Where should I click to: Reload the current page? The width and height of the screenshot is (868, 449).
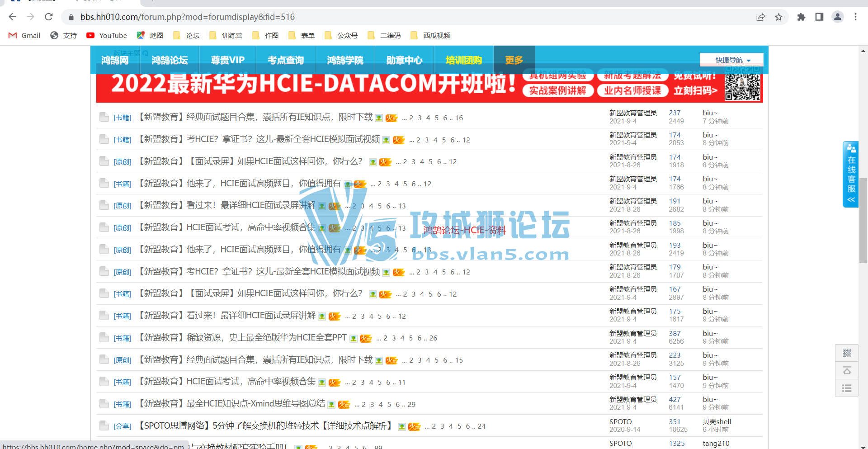49,17
